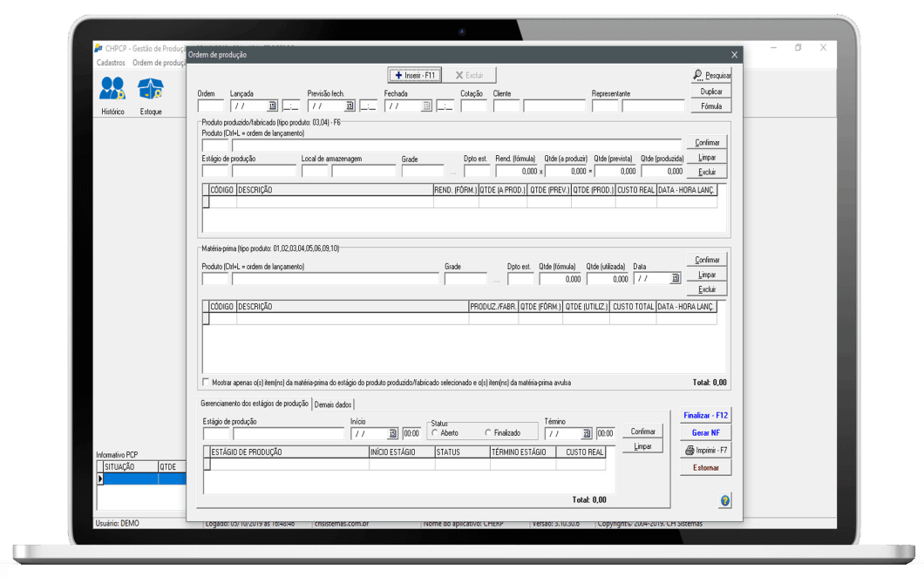The height and width of the screenshot is (577, 924).
Task: Click Pesquisar magnifier button
Action: [x=711, y=76]
